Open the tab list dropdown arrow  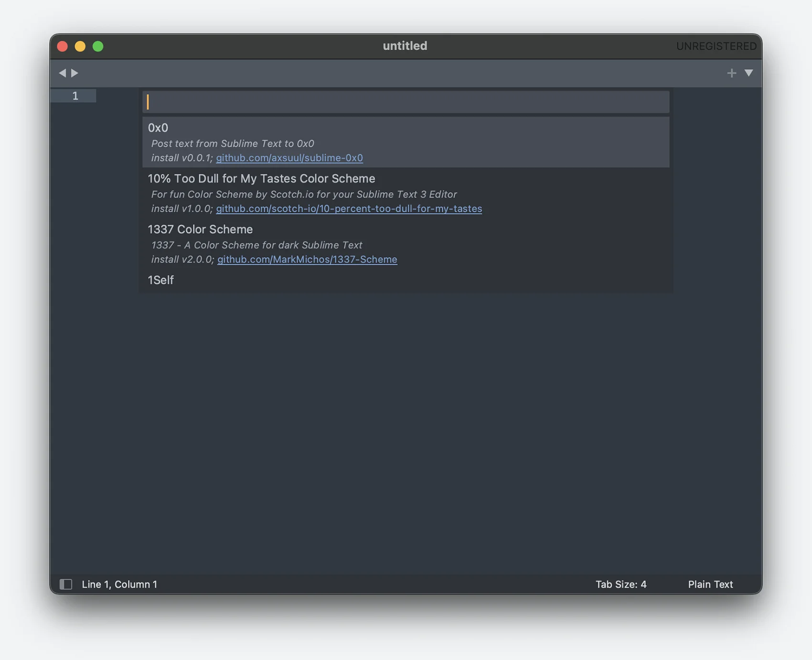click(748, 73)
